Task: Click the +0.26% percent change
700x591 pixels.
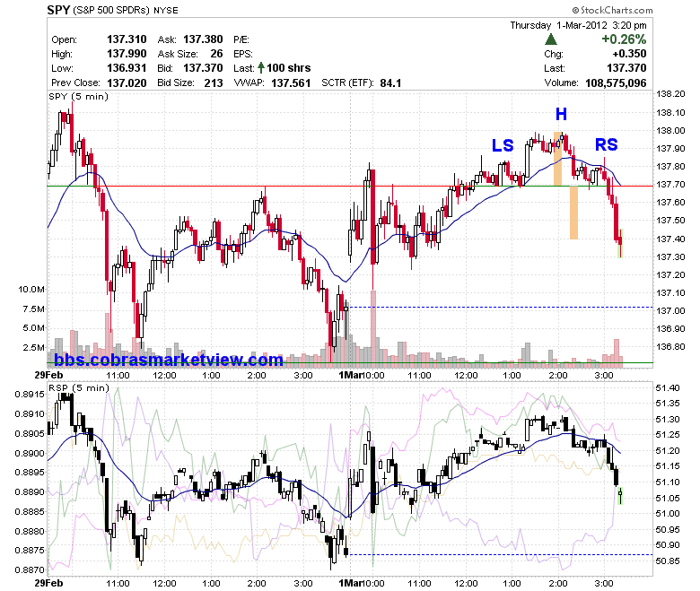Action: click(624, 39)
